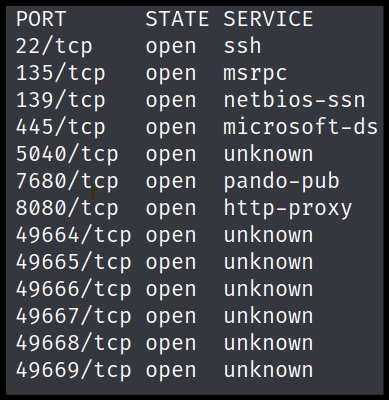Click the STATE column header text
This screenshot has width=389, height=400.
pos(177,19)
